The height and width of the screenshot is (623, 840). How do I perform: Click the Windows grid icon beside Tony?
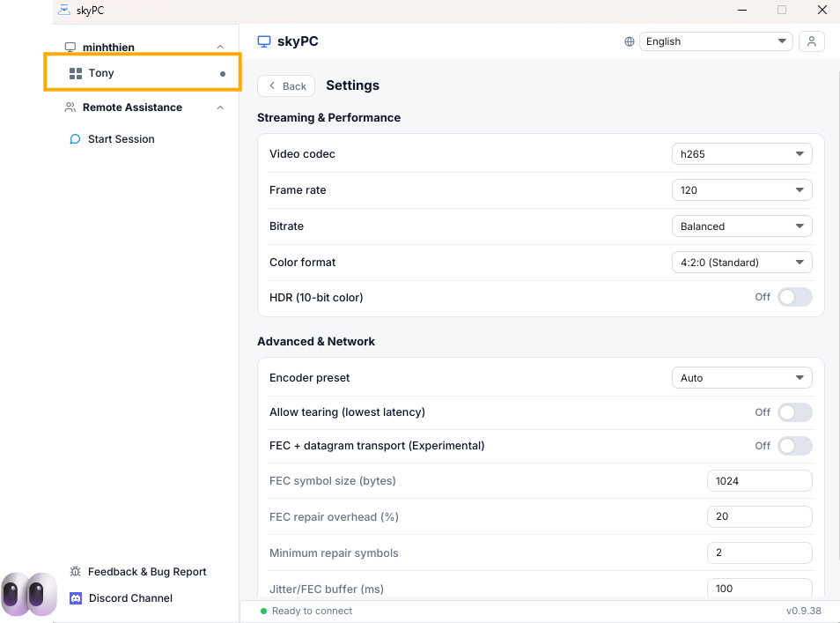pyautogui.click(x=76, y=73)
